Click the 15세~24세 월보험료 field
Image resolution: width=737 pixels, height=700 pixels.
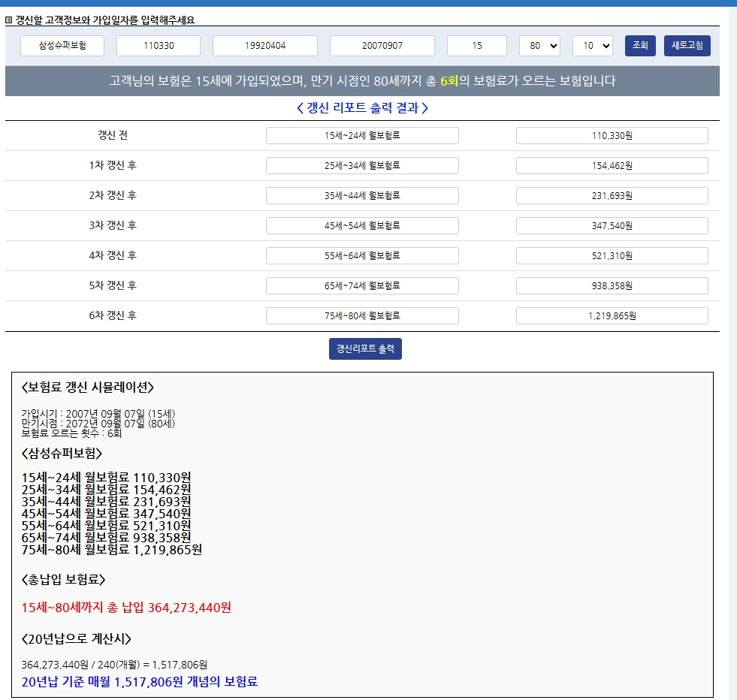click(x=362, y=136)
